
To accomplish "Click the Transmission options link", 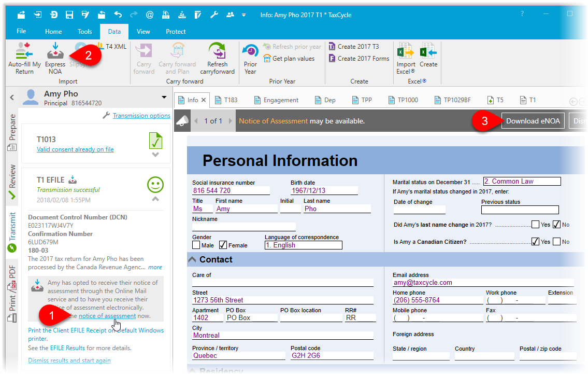I will pos(141,116).
